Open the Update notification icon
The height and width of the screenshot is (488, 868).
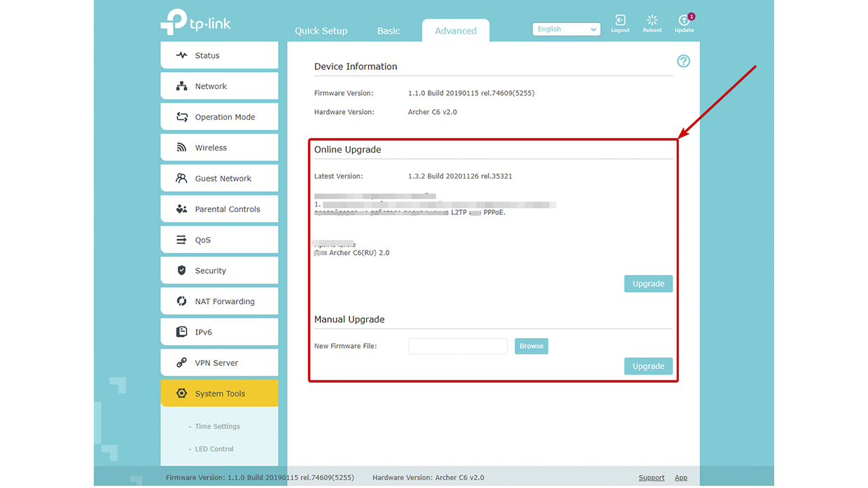coord(684,20)
